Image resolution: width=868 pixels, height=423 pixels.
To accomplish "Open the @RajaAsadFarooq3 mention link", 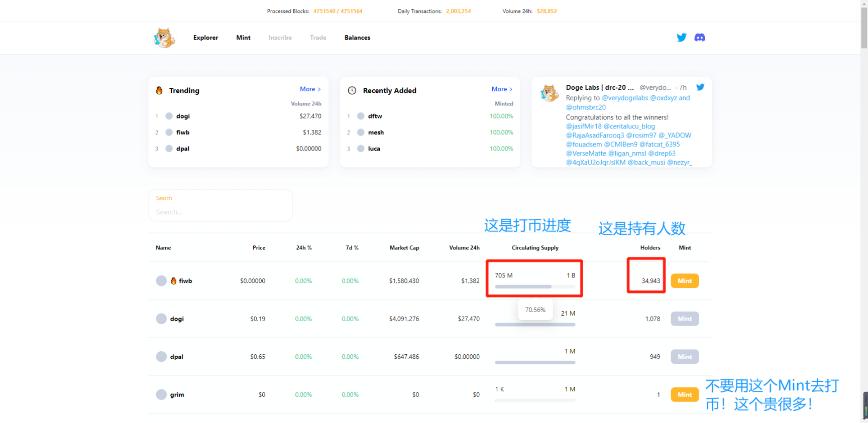I will tap(595, 135).
